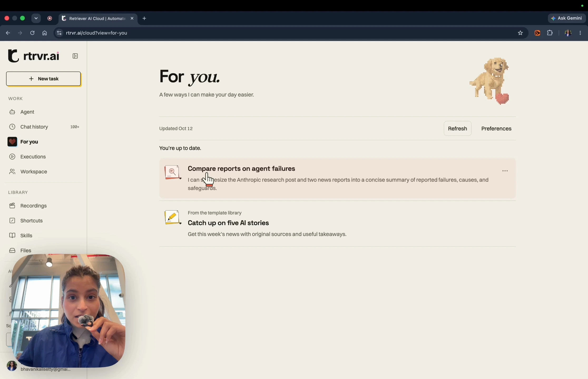Image resolution: width=588 pixels, height=379 pixels.
Task: Open the Compare reports on agent failures card
Action: (x=337, y=178)
